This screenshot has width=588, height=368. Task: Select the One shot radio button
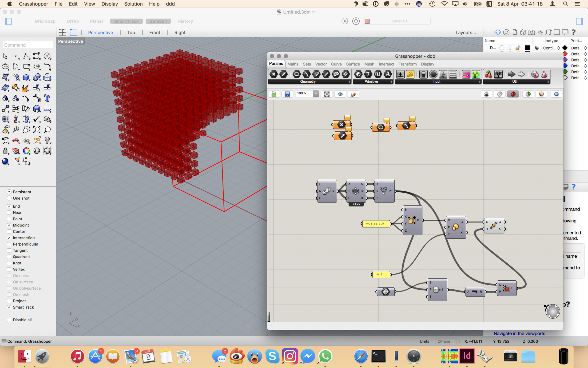(x=9, y=198)
